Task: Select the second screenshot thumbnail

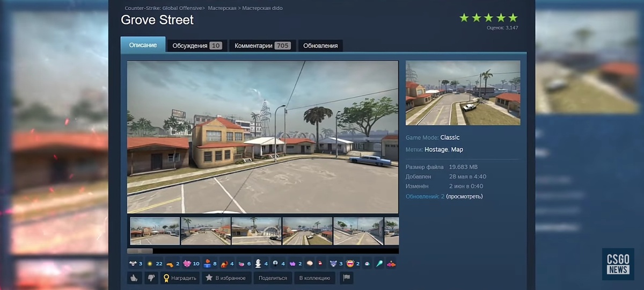Action: pos(206,231)
